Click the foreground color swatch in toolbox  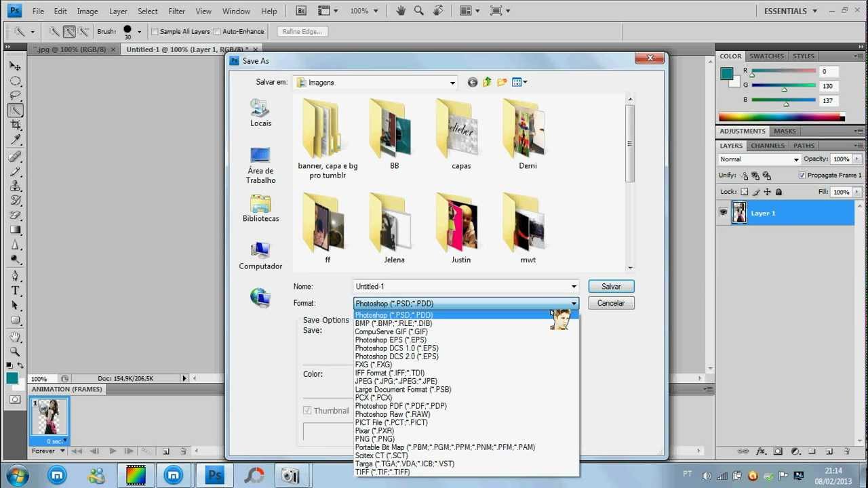pos(12,378)
